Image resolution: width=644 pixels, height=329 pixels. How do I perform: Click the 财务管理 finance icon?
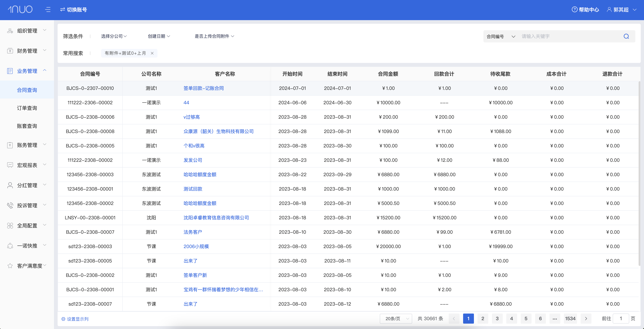click(x=10, y=51)
